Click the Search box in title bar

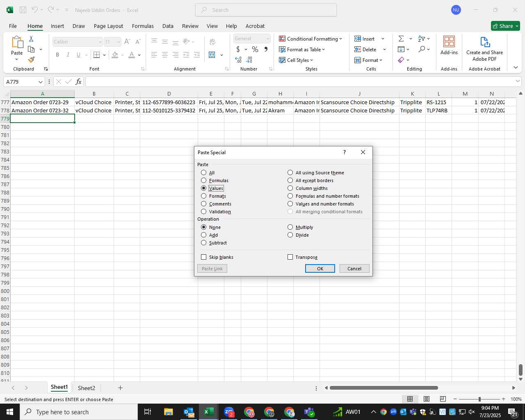266,10
